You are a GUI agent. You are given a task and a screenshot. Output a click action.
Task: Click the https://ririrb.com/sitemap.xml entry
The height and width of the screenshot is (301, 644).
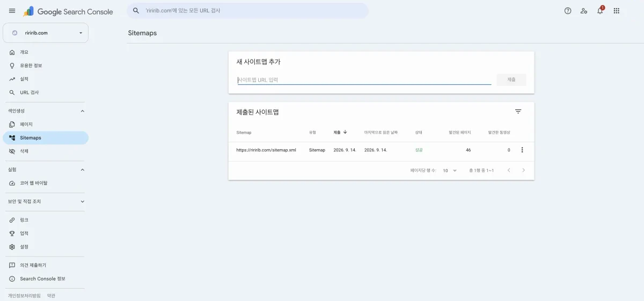tap(266, 150)
